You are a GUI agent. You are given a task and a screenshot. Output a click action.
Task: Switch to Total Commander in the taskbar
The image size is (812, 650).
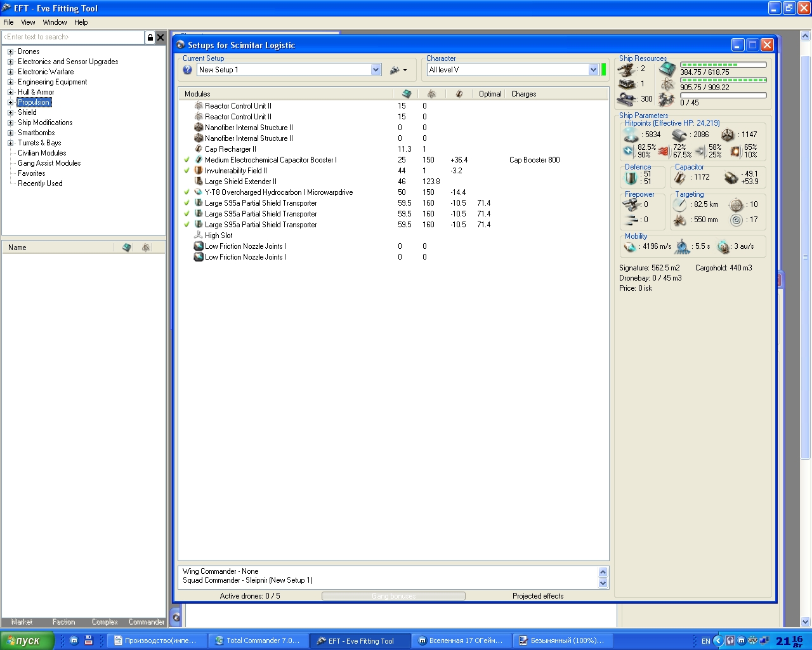point(258,640)
